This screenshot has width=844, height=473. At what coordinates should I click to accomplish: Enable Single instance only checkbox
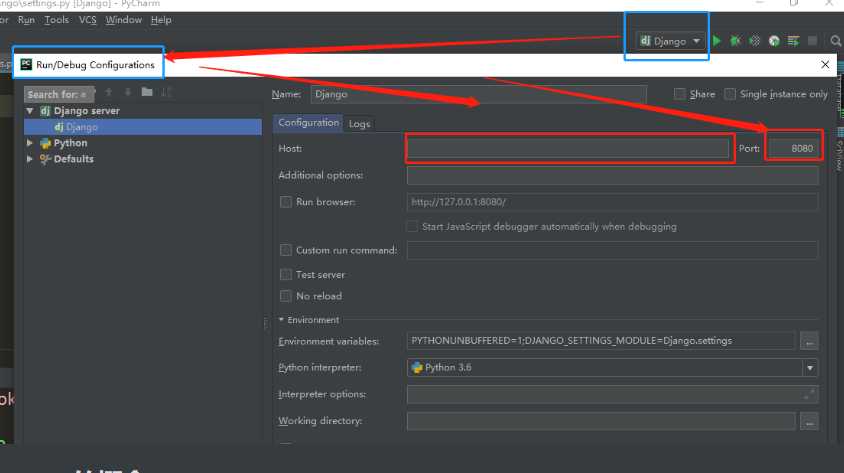coord(730,94)
